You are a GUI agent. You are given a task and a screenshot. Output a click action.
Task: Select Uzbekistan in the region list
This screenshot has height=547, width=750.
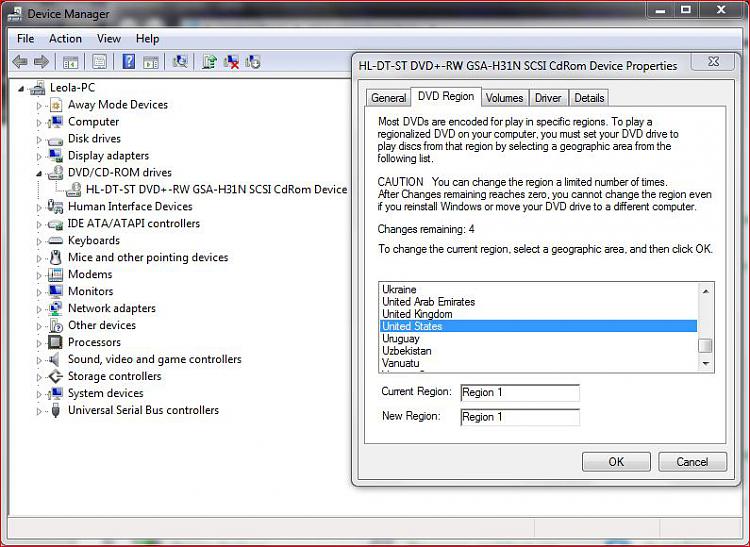point(539,350)
